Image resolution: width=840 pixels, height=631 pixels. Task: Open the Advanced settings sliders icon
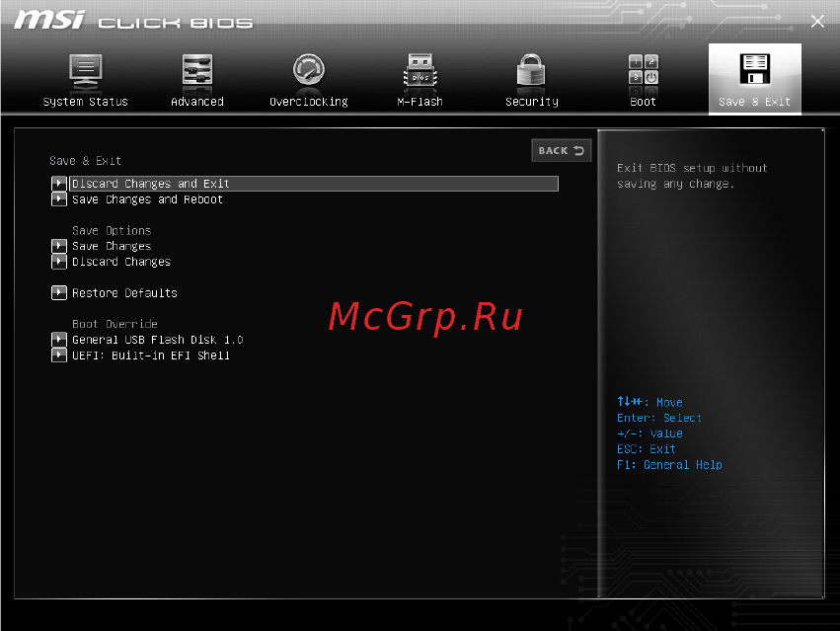pyautogui.click(x=197, y=71)
